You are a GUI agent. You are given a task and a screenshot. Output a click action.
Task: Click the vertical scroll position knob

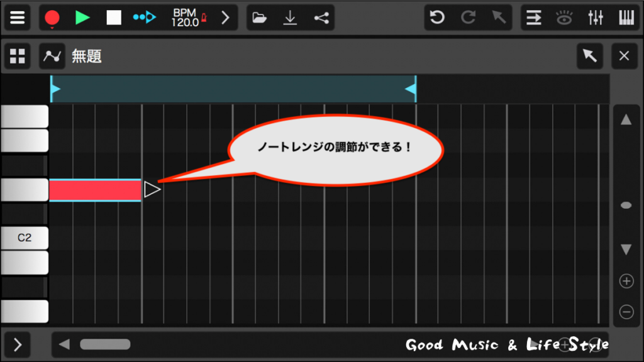pos(626,206)
